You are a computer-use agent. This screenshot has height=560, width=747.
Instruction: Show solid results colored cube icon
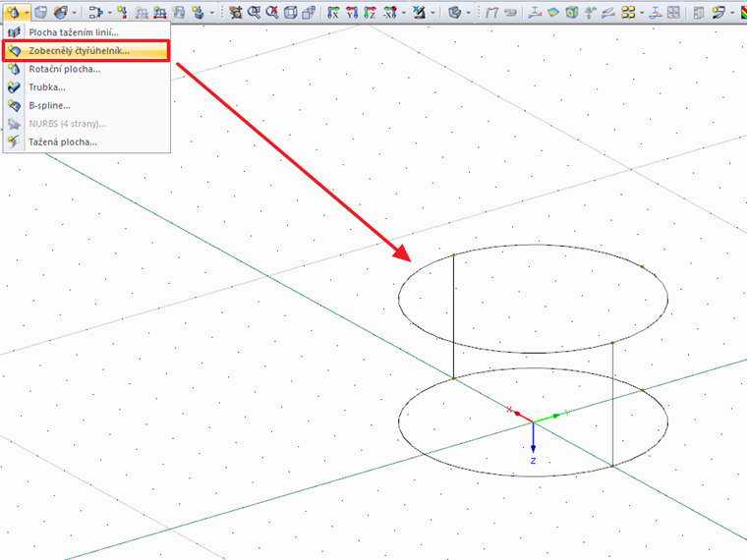[x=572, y=12]
